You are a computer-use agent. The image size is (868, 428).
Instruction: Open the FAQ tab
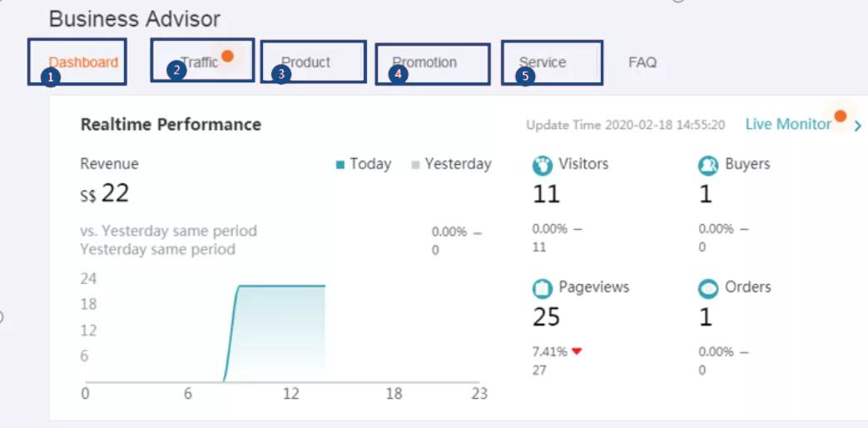point(642,62)
